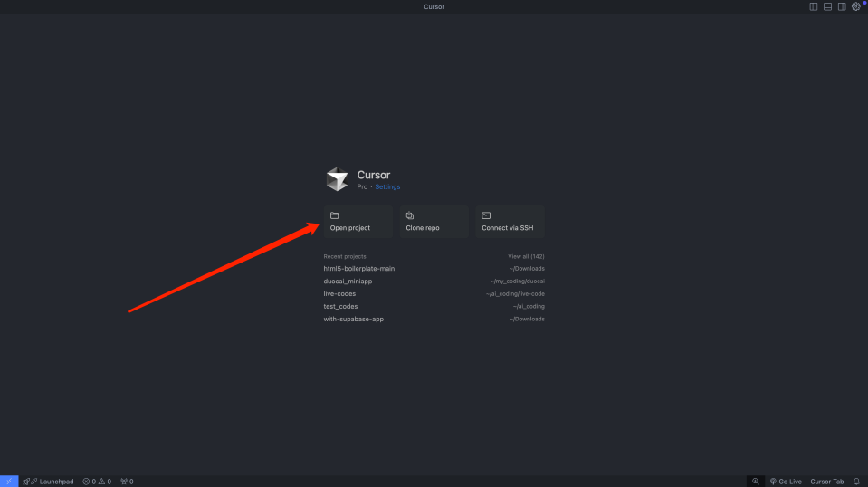Click the Connect via SSH terminal icon
The height and width of the screenshot is (487, 868).
point(486,215)
